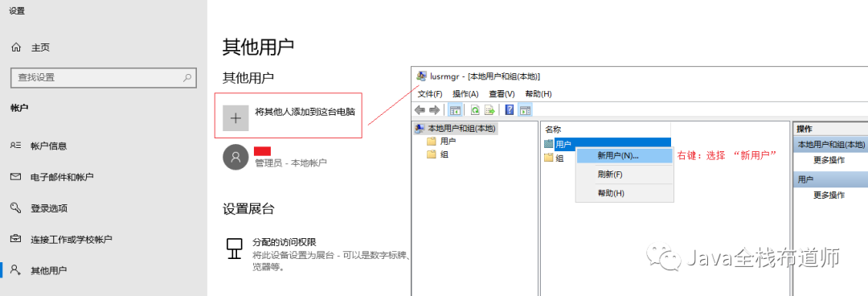Choose 新用户(N)... from the context menu
The height and width of the screenshot is (296, 868).
point(624,156)
